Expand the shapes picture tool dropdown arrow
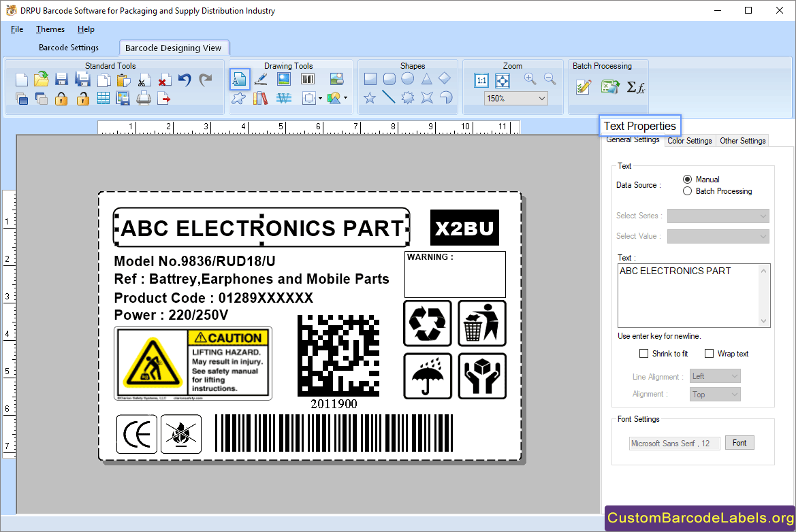The height and width of the screenshot is (532, 796). (346, 98)
